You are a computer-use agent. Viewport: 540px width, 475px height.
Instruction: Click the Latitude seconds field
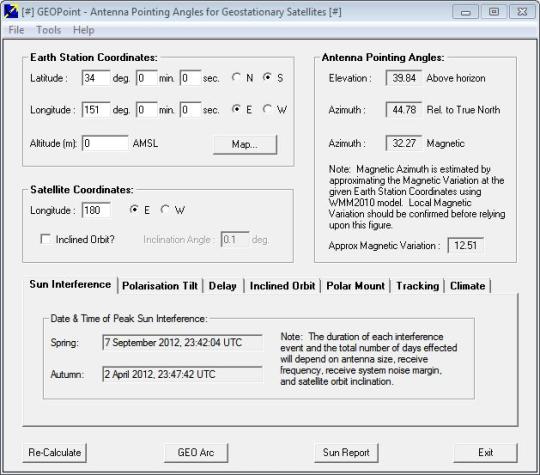pos(190,78)
